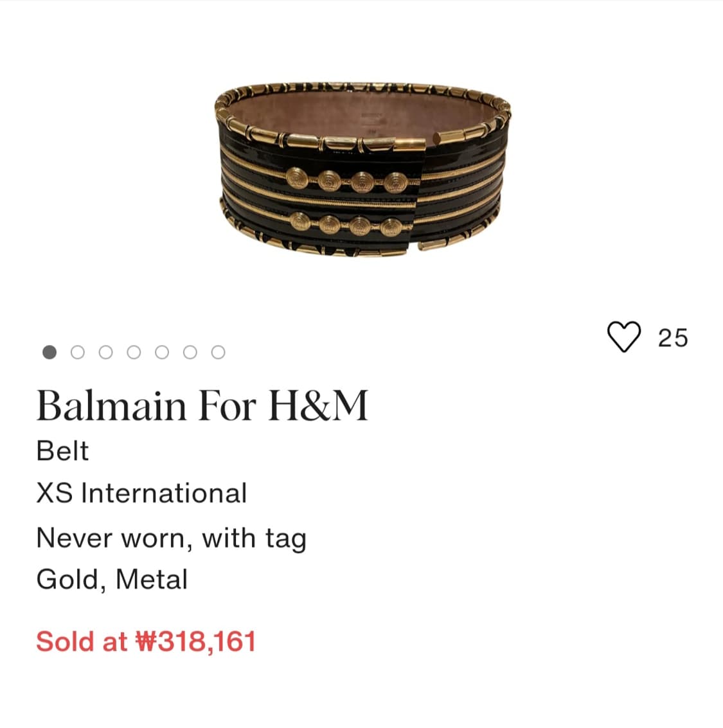Click the Balmain For H&M title
The height and width of the screenshot is (728, 723).
[202, 406]
